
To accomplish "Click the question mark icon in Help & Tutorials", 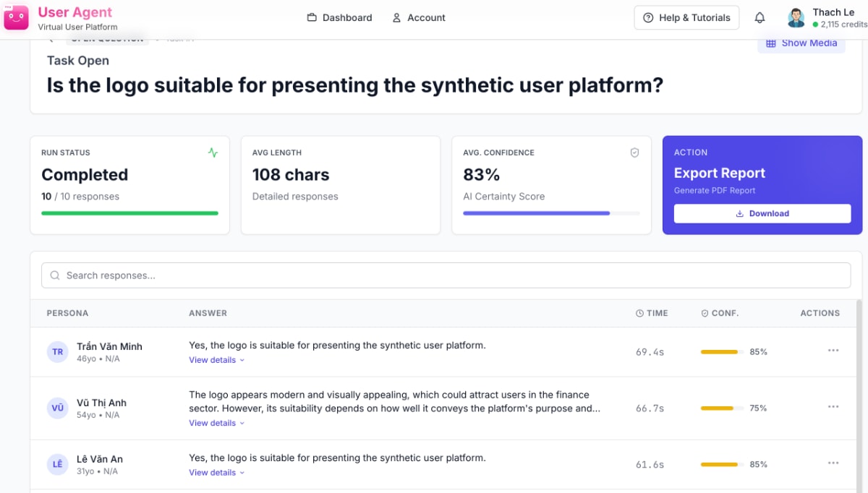I will 649,17.
